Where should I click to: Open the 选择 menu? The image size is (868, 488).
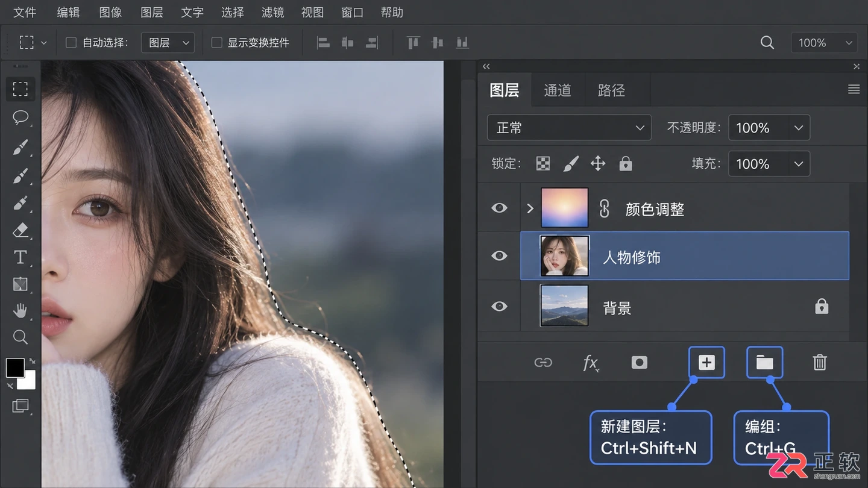coord(233,12)
